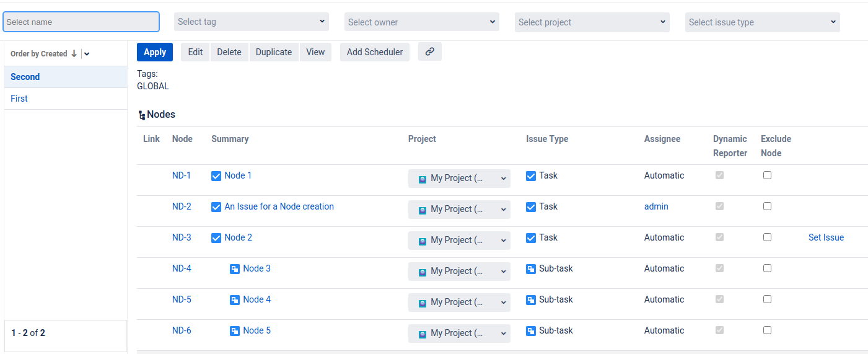Click the Task type icon in ND-2 row
This screenshot has width=868, height=354.
[x=531, y=207]
